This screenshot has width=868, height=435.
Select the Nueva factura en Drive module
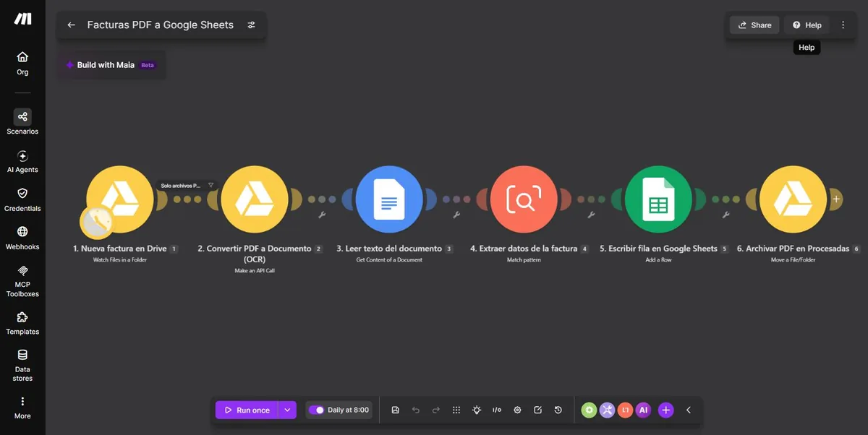[x=120, y=199]
